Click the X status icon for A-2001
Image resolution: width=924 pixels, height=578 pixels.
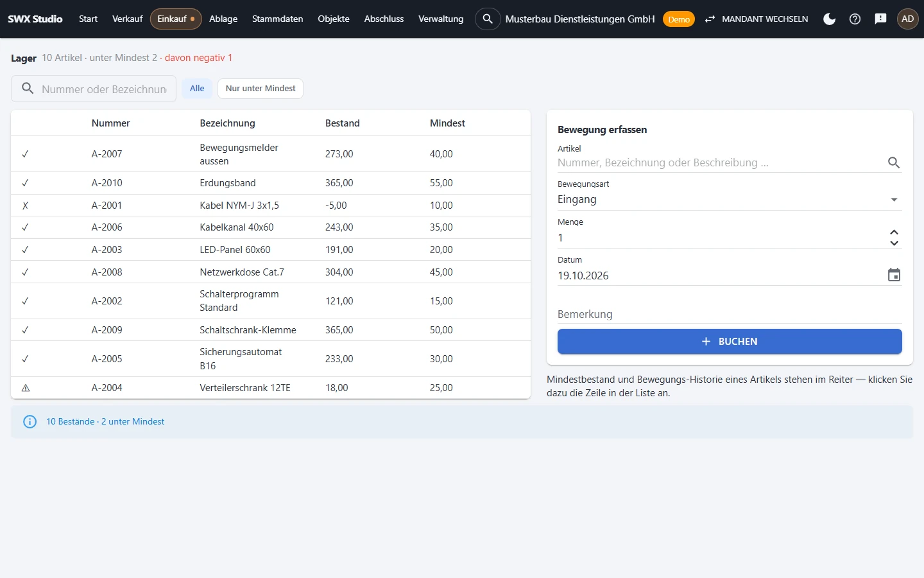click(26, 206)
